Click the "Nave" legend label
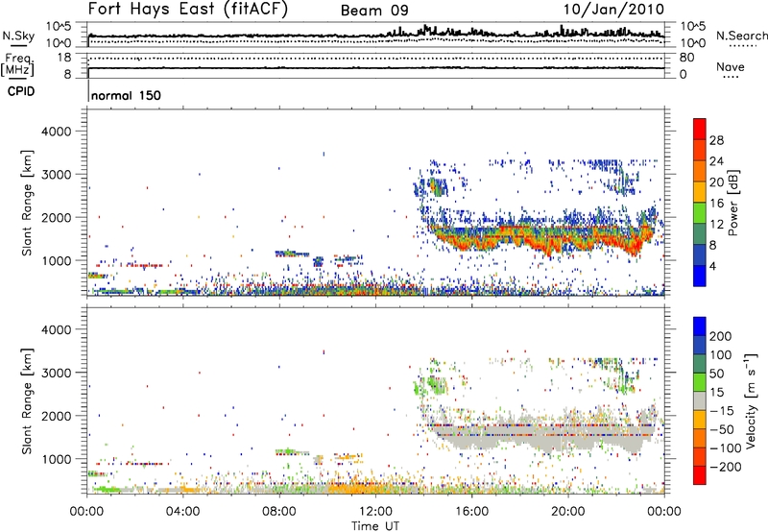768x532 pixels. (x=731, y=66)
